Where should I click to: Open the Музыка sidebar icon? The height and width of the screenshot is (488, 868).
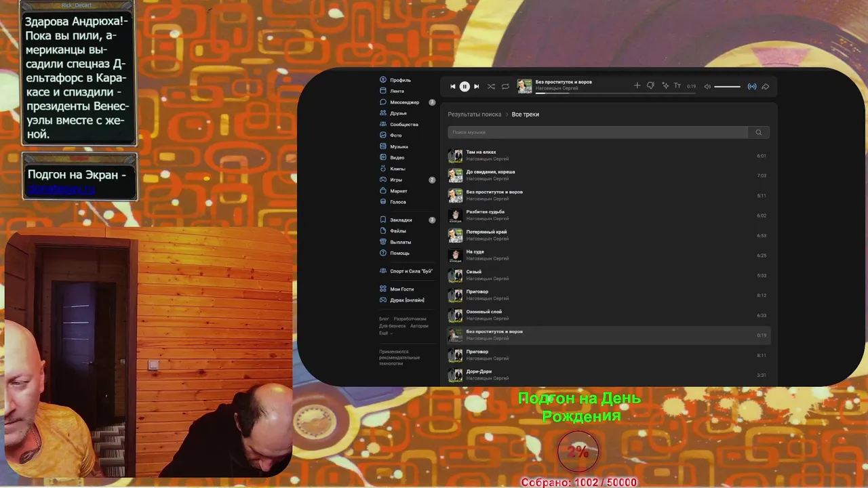pyautogui.click(x=383, y=146)
